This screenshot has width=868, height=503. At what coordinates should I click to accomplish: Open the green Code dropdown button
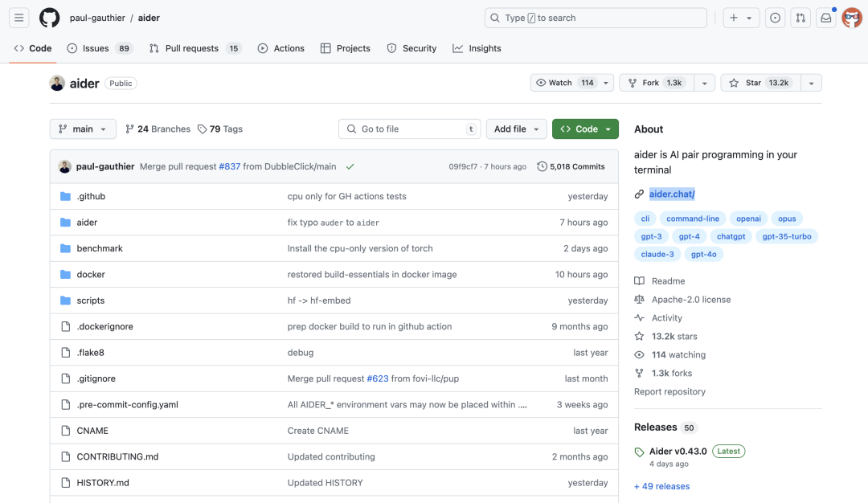point(585,129)
